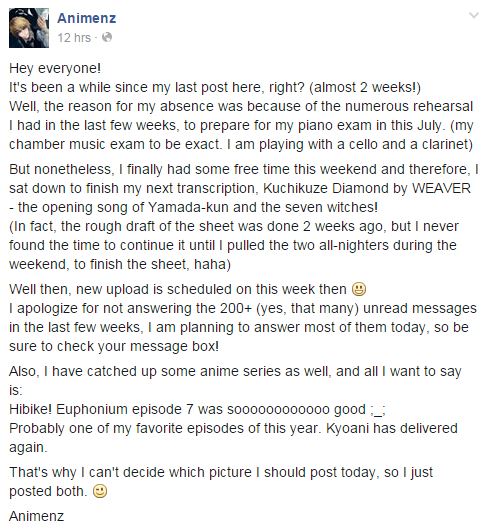Click the ';_;' crying emoticon text

378,410
